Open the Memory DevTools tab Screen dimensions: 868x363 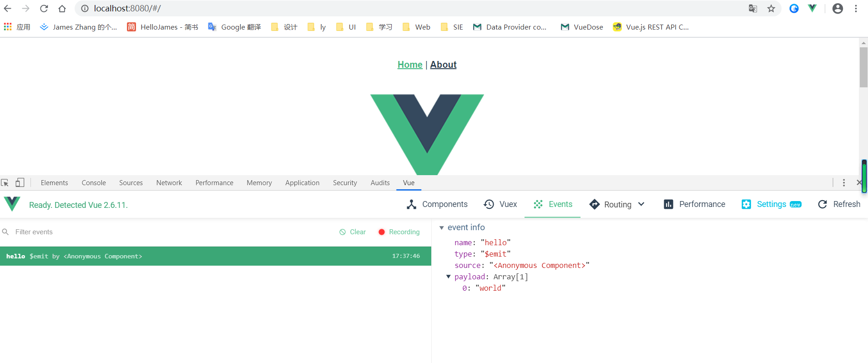point(259,182)
